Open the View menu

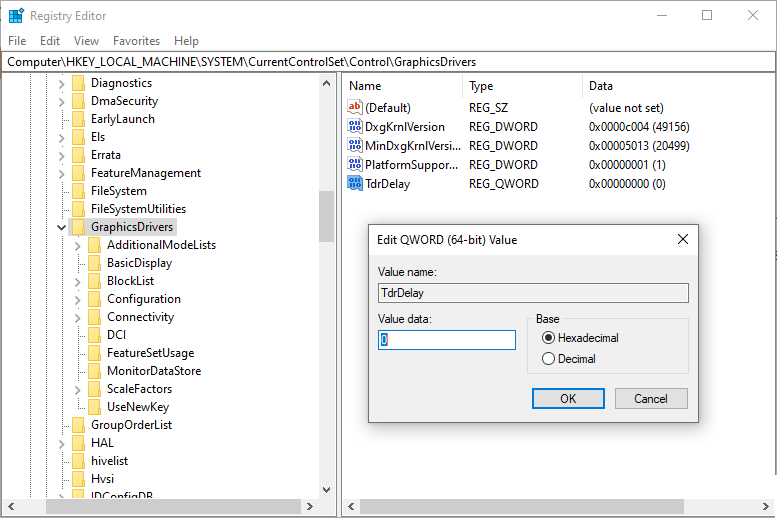[x=86, y=41]
